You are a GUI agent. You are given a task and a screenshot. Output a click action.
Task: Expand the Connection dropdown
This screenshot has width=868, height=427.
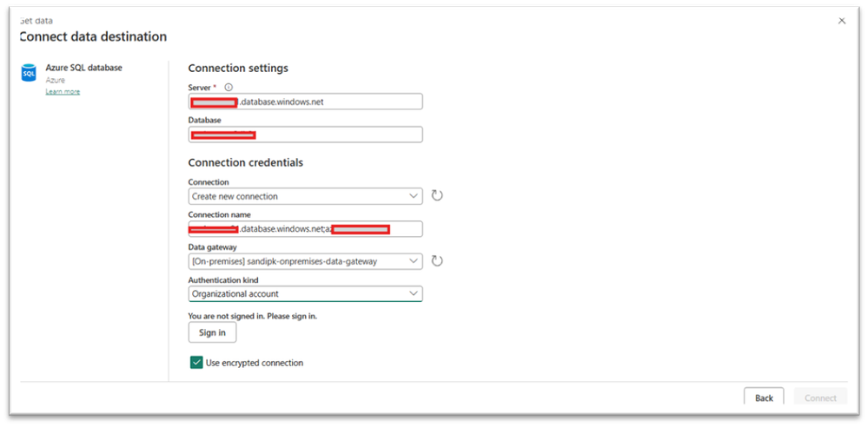coord(306,196)
